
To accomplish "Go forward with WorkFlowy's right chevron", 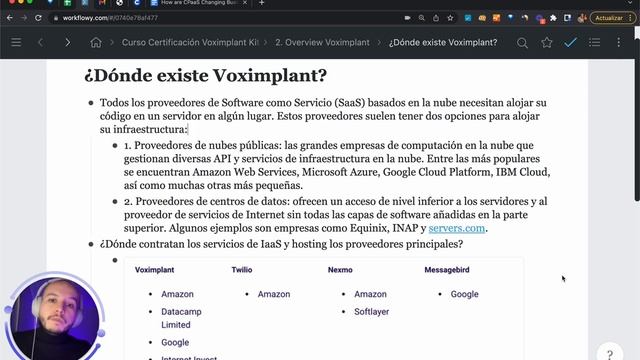I will (68, 42).
